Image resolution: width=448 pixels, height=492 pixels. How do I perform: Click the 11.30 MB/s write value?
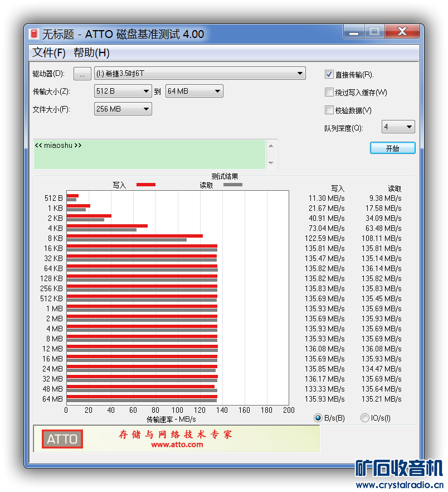pos(327,199)
